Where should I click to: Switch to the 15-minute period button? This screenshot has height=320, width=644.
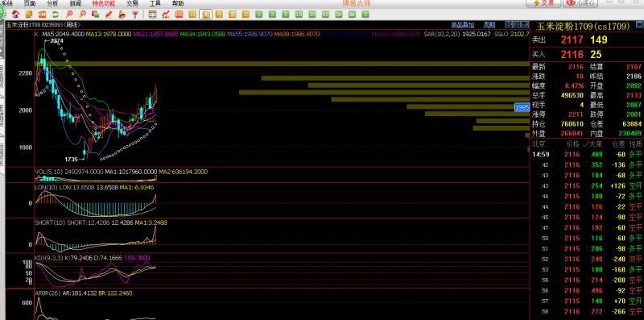[x=299, y=15]
